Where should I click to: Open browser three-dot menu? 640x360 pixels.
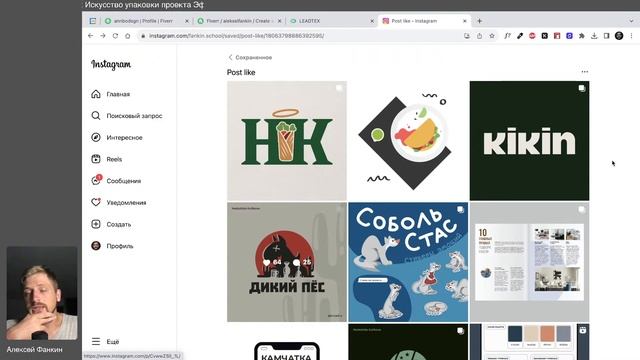coord(631,36)
